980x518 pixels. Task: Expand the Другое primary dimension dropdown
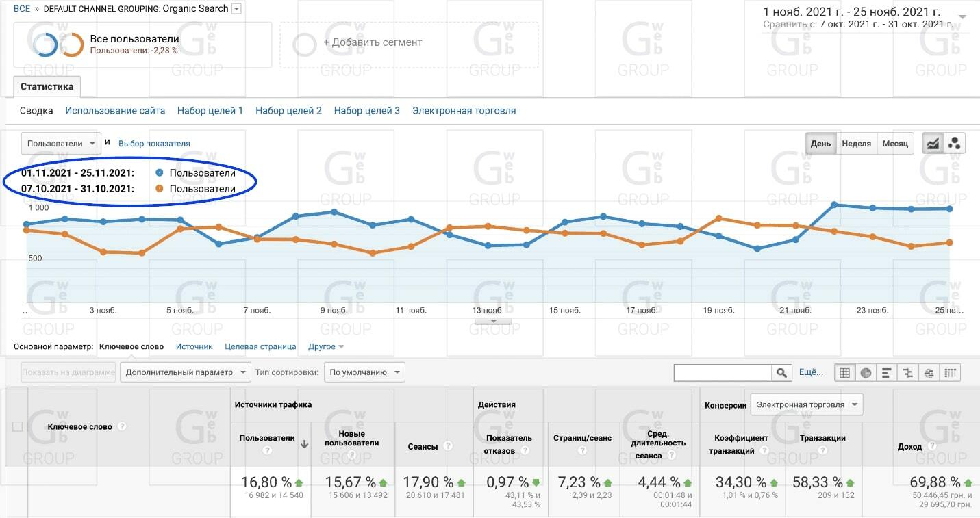point(326,346)
